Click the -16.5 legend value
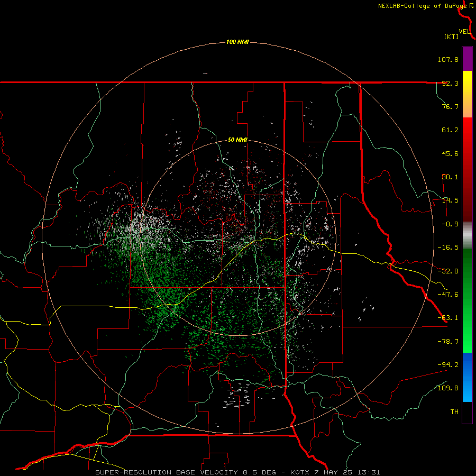Screen dimensions: 476x476 tap(448, 248)
